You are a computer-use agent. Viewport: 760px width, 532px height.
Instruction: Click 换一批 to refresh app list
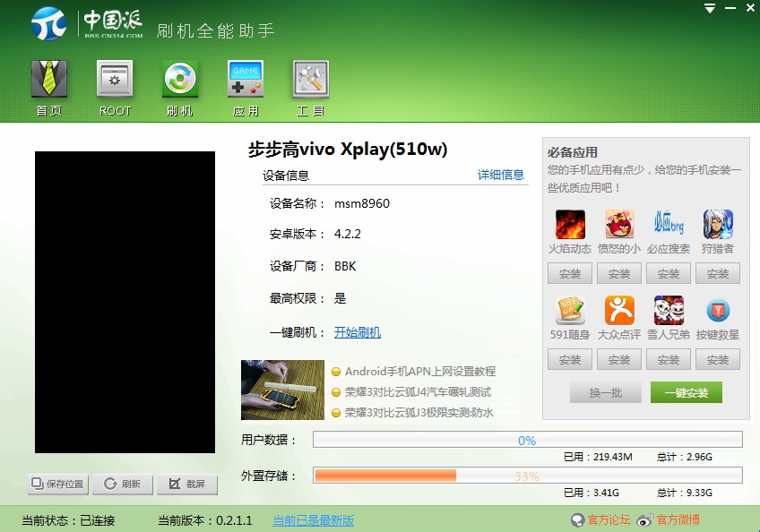click(606, 392)
